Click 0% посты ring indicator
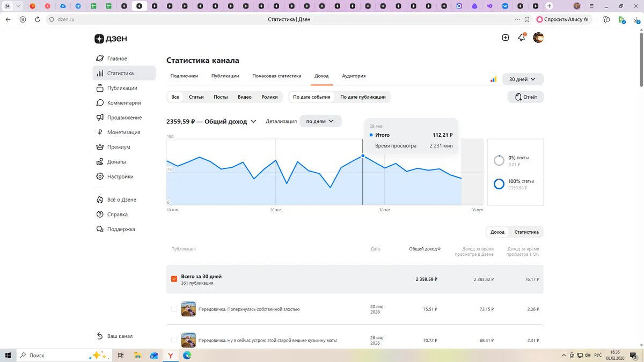 coord(499,160)
